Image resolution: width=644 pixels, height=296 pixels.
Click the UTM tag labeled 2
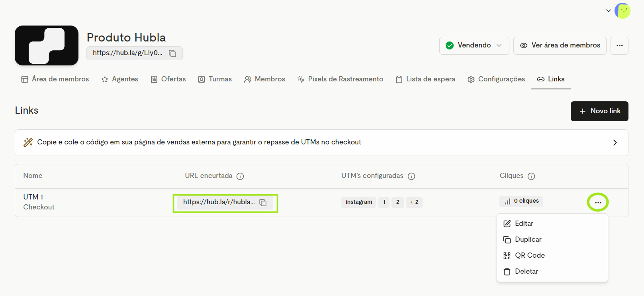(397, 202)
